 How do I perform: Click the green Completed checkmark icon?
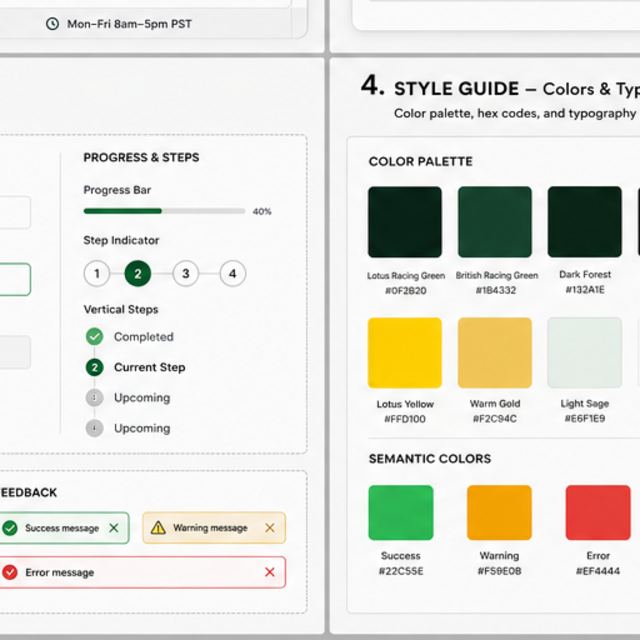click(x=94, y=337)
